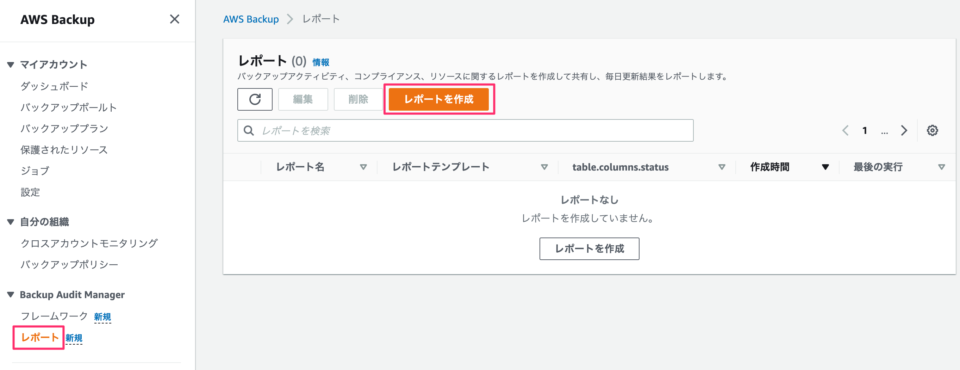Open 設定 in the sidebar
The height and width of the screenshot is (370, 960).
[29, 192]
